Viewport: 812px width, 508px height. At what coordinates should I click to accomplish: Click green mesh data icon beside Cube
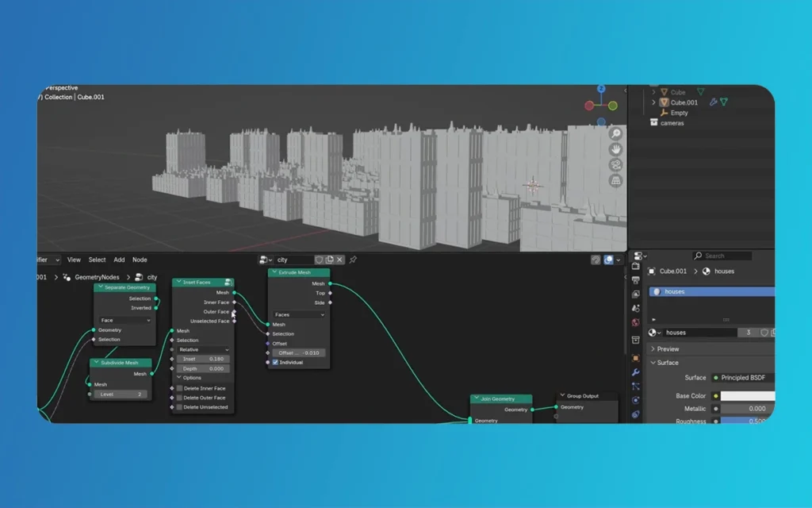[x=701, y=92]
